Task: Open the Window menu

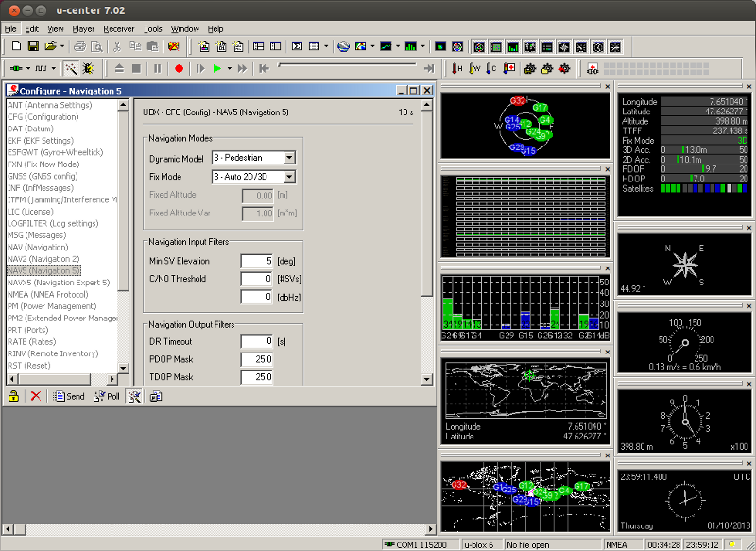Action: (184, 29)
